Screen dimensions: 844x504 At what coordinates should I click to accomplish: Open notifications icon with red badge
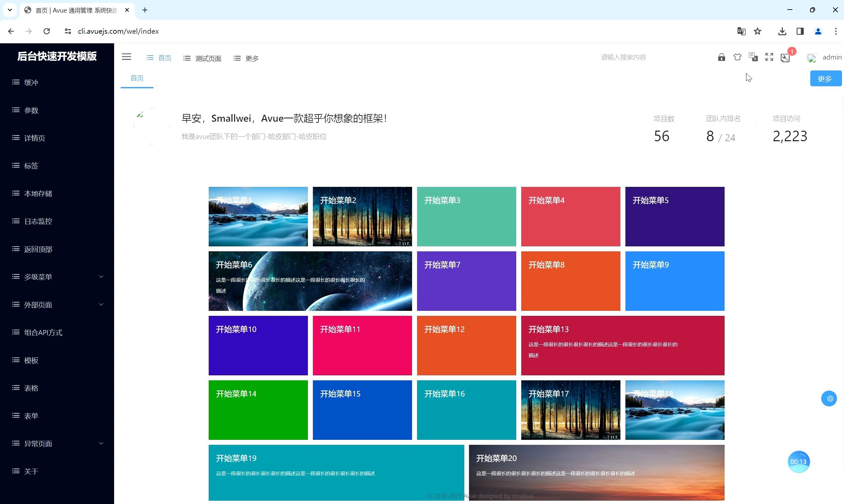(x=785, y=58)
